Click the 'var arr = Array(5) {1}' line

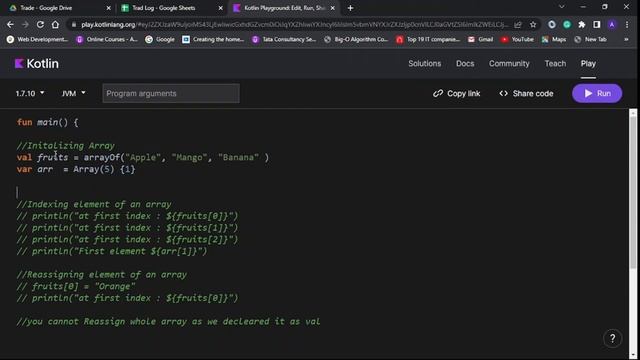coord(76,169)
